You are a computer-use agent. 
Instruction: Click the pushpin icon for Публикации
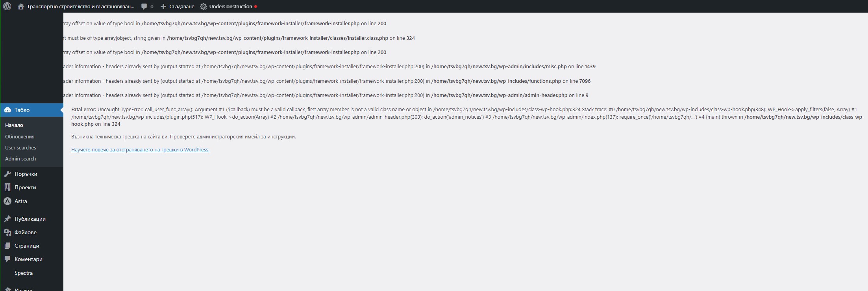tap(7, 219)
